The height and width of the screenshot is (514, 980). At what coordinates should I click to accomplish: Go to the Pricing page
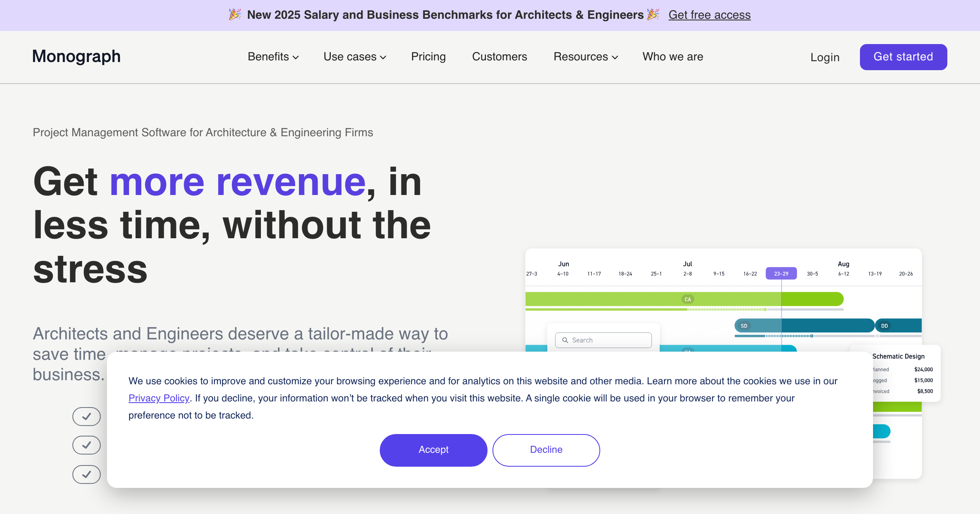pyautogui.click(x=428, y=57)
